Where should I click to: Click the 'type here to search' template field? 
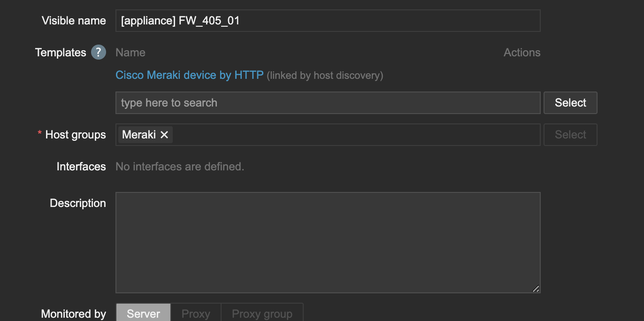(328, 103)
